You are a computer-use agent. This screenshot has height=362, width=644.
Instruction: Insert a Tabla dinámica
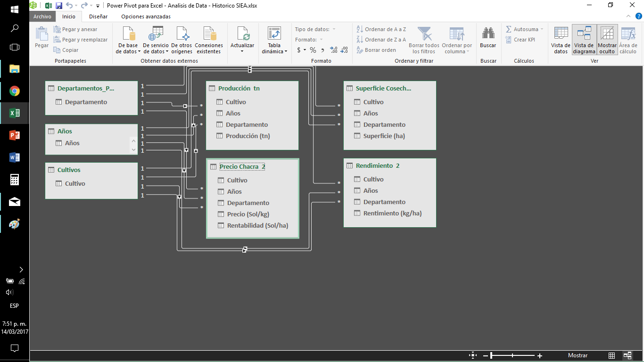pyautogui.click(x=274, y=40)
